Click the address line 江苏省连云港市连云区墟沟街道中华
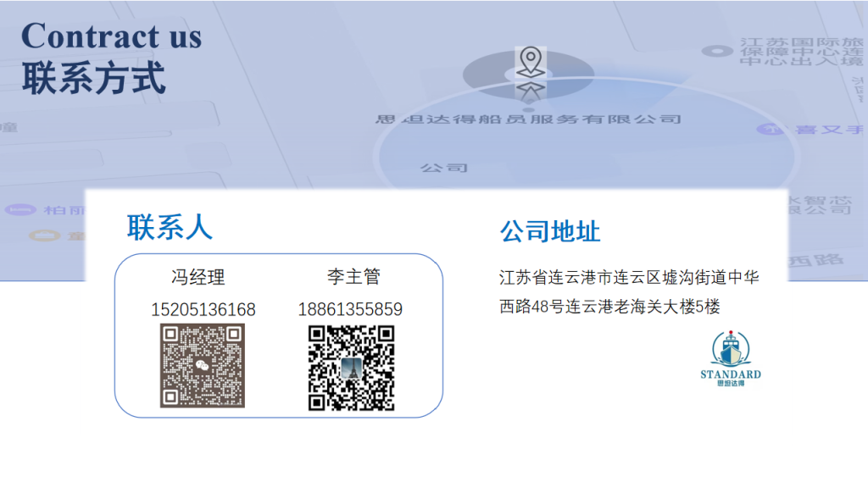This screenshot has height=482, width=868. coord(629,277)
